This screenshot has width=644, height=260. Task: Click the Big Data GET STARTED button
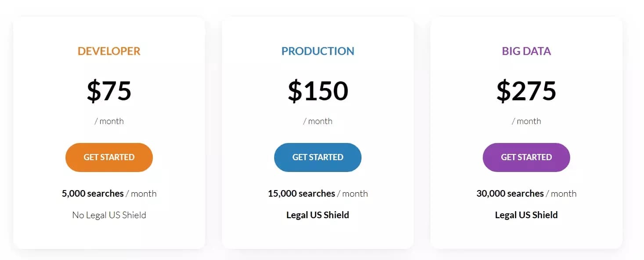point(526,157)
